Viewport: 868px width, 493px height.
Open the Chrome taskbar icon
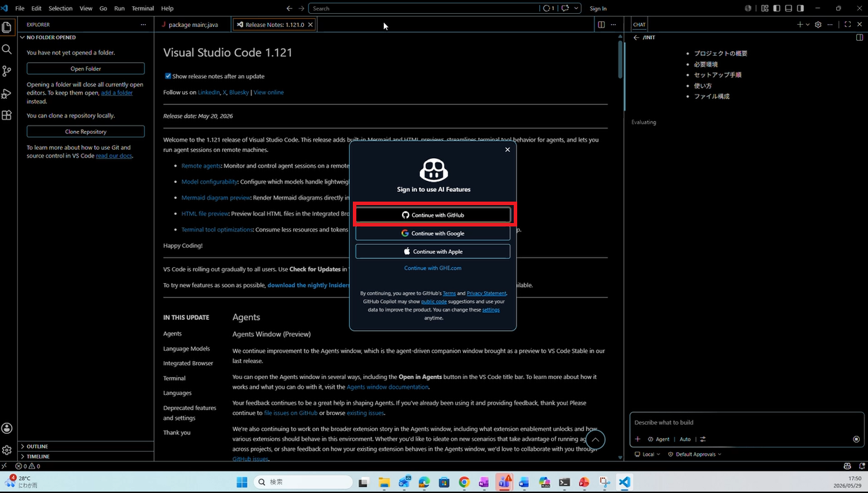pos(464,482)
